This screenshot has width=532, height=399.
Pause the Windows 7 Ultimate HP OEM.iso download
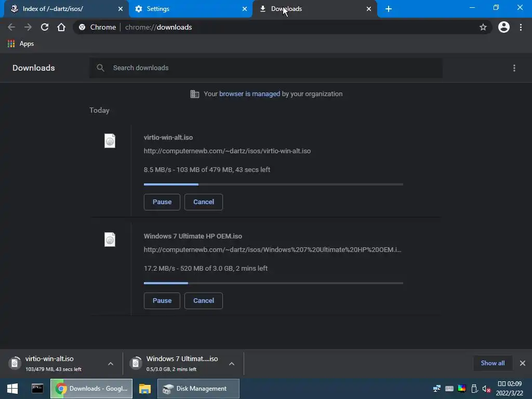point(162,301)
